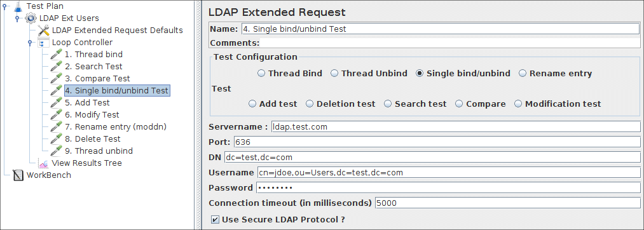The width and height of the screenshot is (644, 230).
Task: Click the Loop Controller icon
Action: point(43,43)
